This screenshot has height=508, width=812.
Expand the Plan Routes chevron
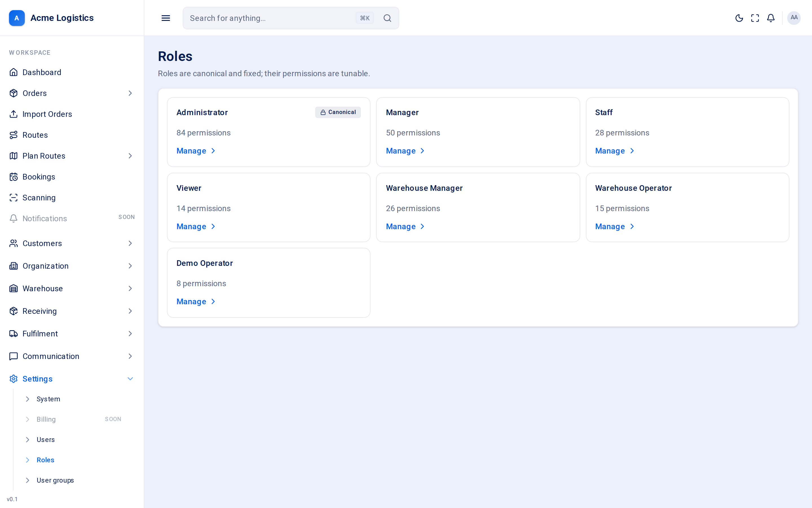click(x=130, y=156)
